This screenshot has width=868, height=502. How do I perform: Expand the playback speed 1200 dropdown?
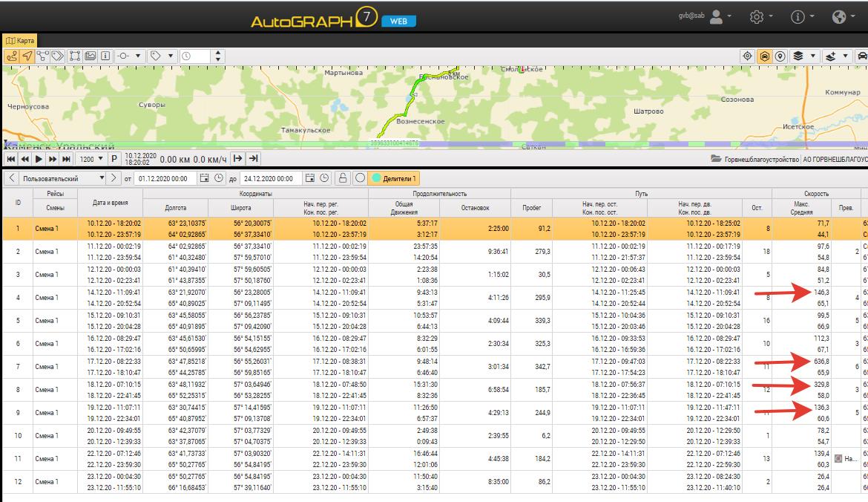click(91, 159)
